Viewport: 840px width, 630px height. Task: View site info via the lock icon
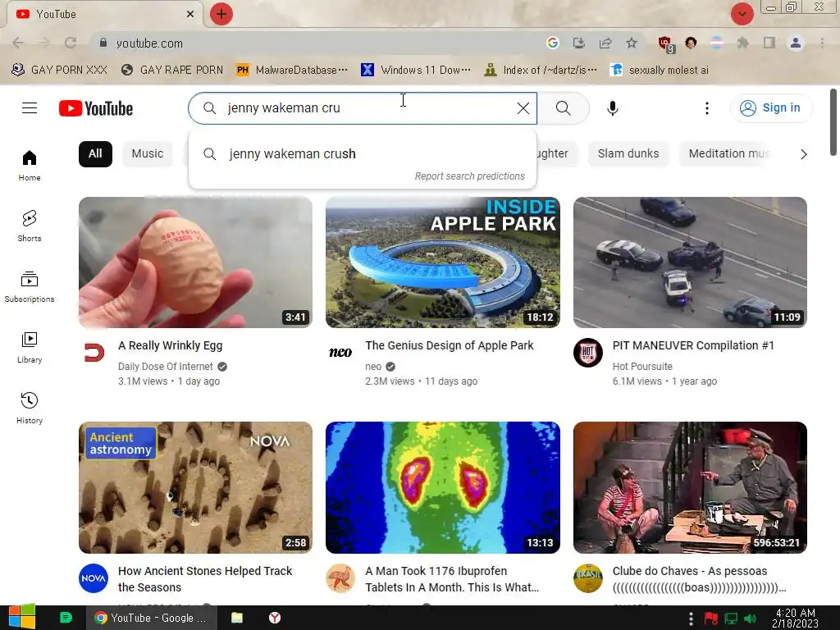point(103,43)
